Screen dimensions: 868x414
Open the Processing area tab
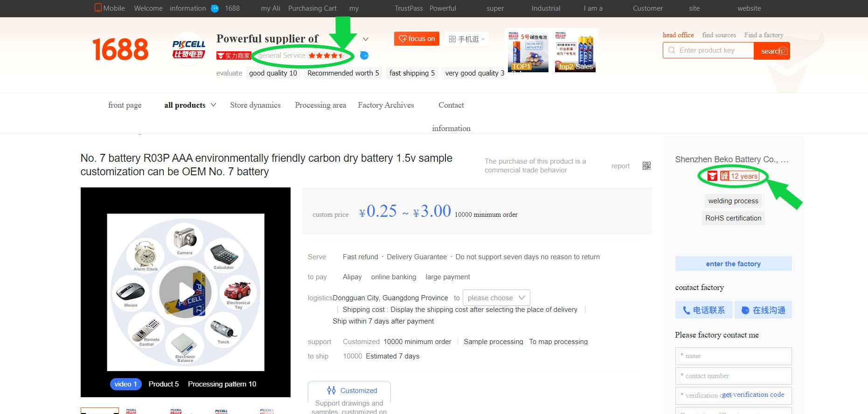pyautogui.click(x=320, y=105)
